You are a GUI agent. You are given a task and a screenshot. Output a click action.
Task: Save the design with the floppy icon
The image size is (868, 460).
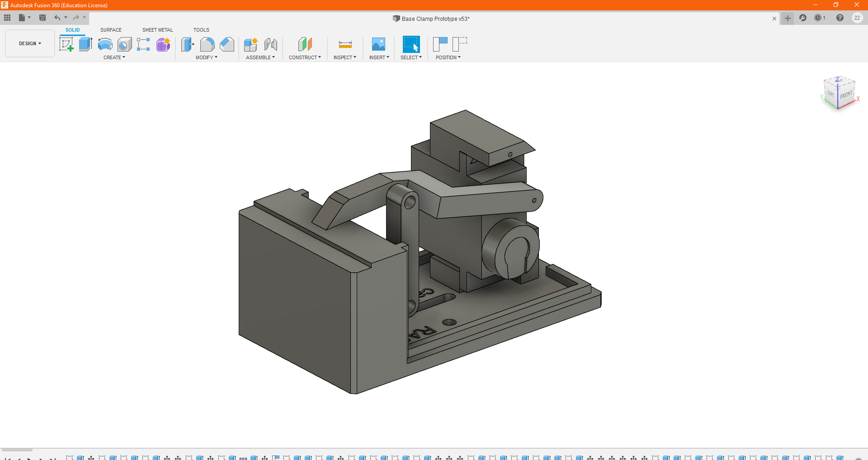tap(42, 18)
